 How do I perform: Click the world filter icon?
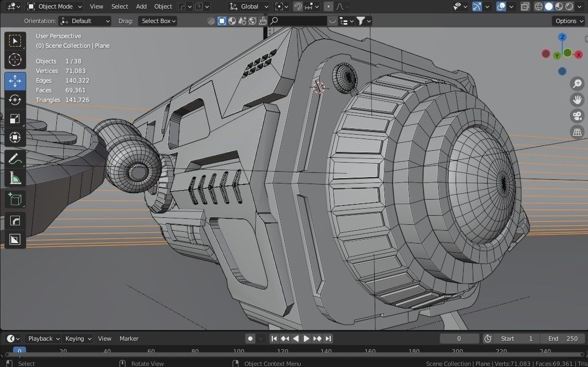click(x=252, y=21)
